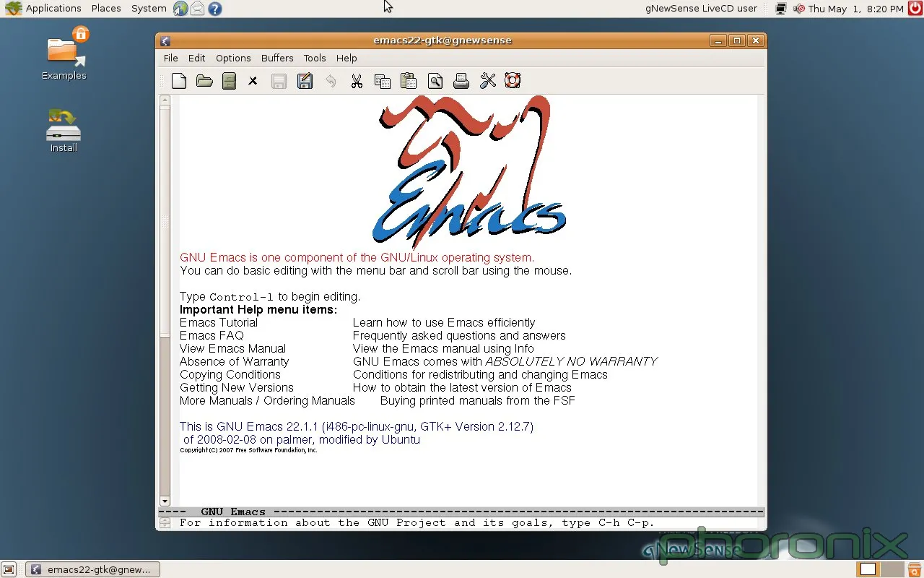Click the Emacs Tutorial line
The image size is (924, 578).
click(x=219, y=322)
